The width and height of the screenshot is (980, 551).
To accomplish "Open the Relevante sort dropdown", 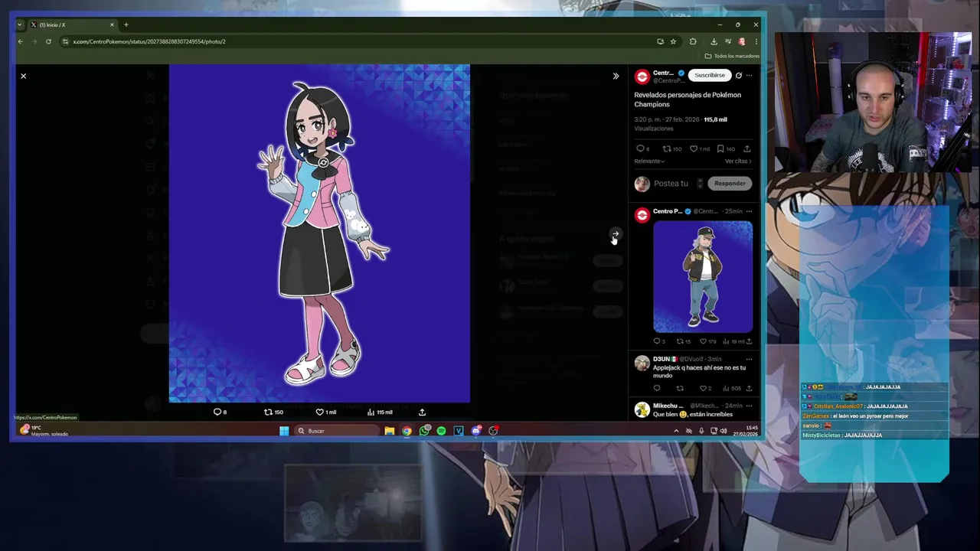I will [x=649, y=161].
